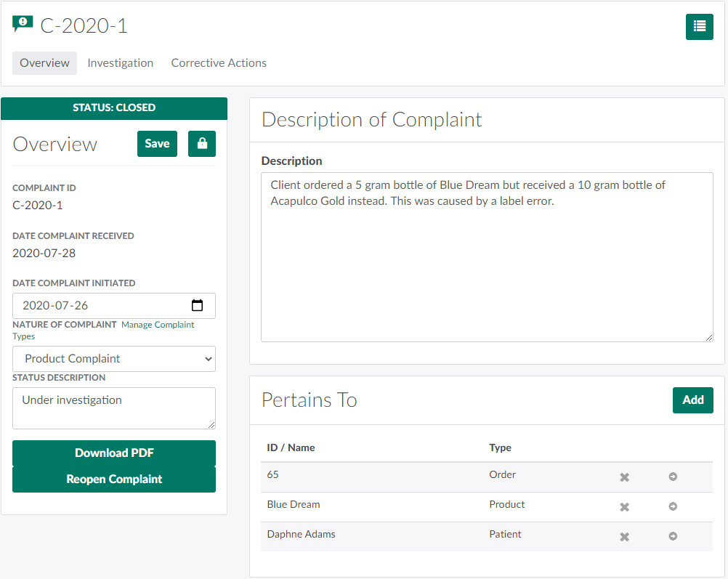Select the Overview tab
This screenshot has width=728, height=579.
tap(44, 63)
